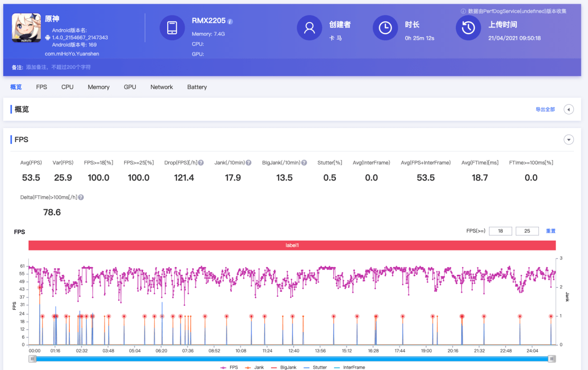Click the package name com.miHoYo.Yuanshen
The height and width of the screenshot is (370, 588).
point(72,54)
